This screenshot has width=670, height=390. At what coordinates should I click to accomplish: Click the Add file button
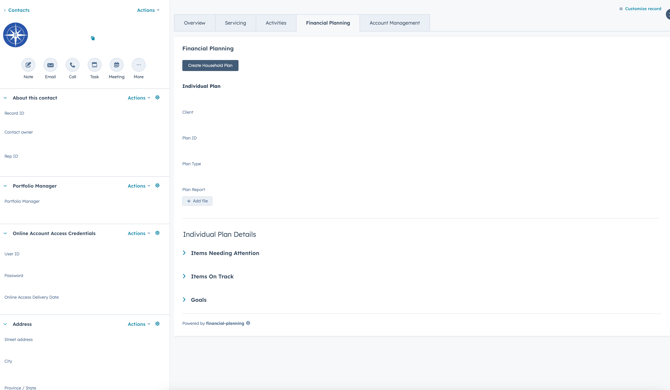[197, 201]
